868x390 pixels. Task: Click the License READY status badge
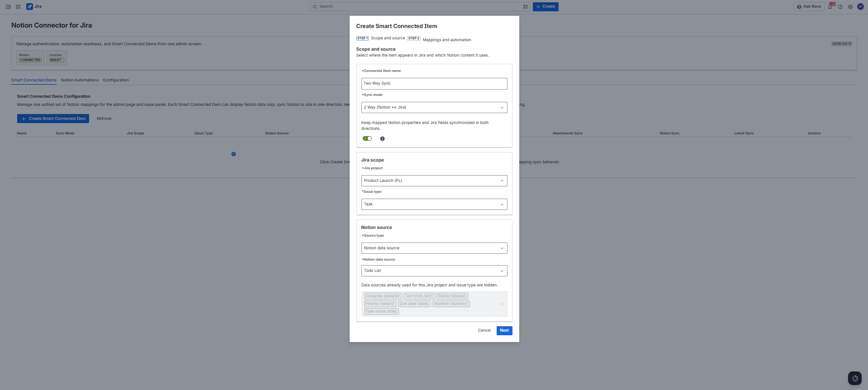(x=56, y=60)
